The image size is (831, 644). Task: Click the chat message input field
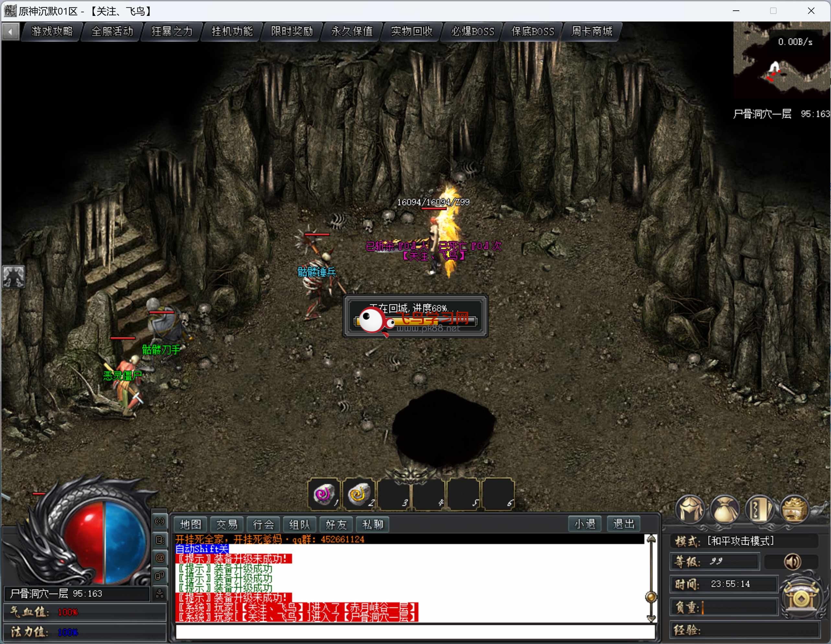415,632
